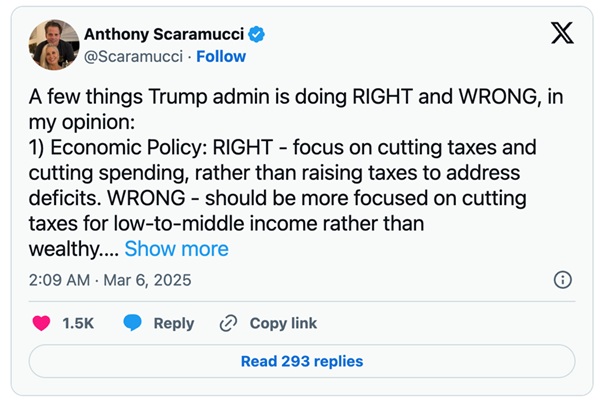Click the Reply text label
Image resolution: width=601 pixels, height=404 pixels.
[174, 323]
